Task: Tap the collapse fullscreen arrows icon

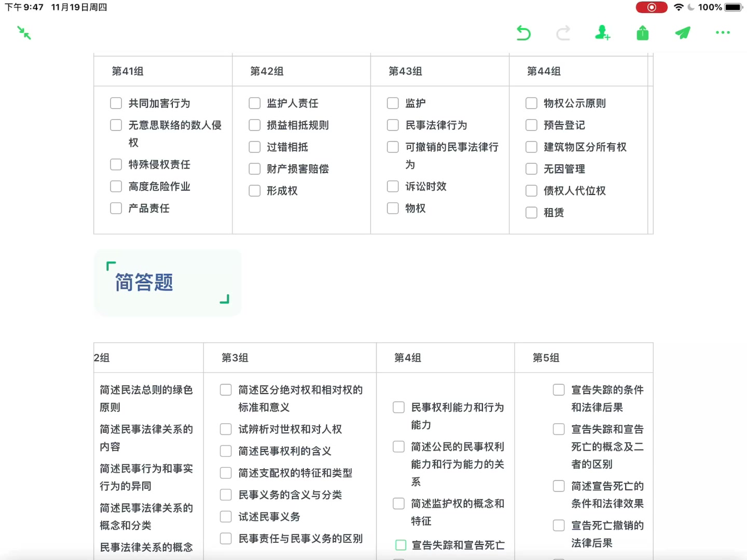Action: [x=24, y=33]
